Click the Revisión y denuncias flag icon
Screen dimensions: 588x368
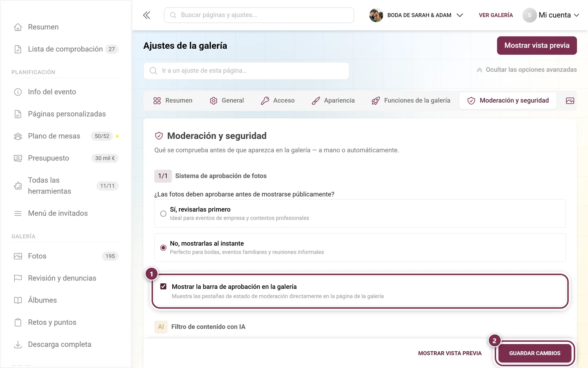18,278
